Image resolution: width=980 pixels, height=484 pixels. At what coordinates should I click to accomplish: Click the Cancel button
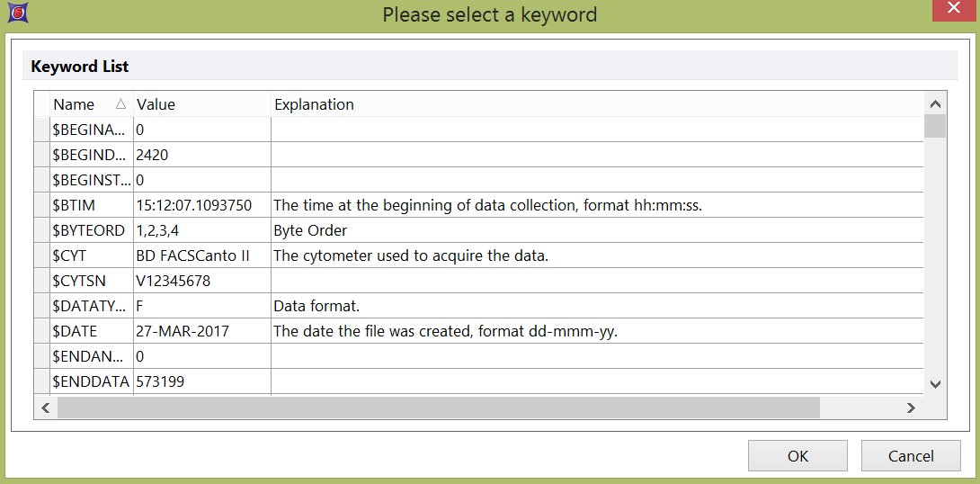coord(910,455)
